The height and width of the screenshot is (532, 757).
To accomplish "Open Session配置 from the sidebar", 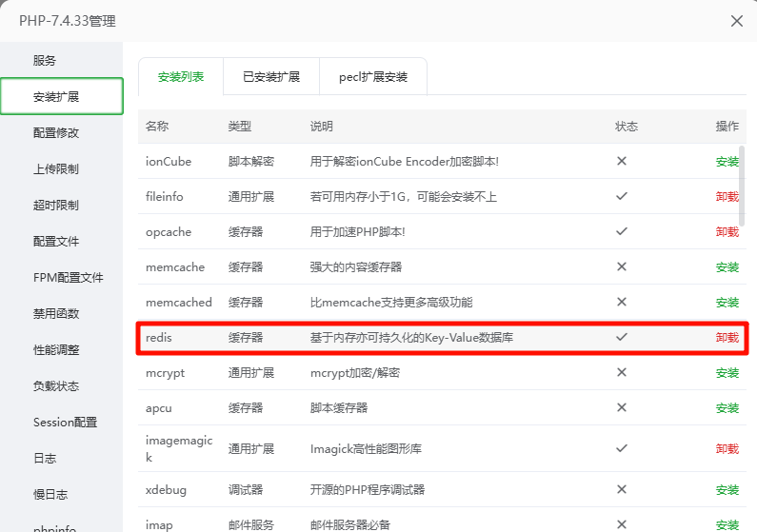I will click(x=65, y=423).
